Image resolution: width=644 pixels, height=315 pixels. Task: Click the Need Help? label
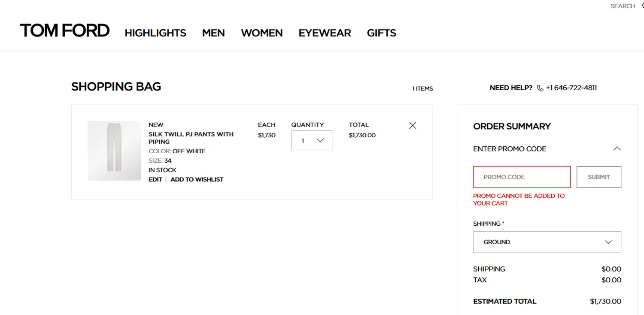click(511, 88)
